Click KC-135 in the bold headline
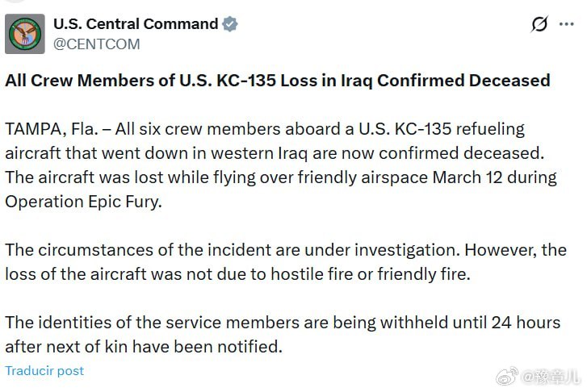 coord(241,81)
